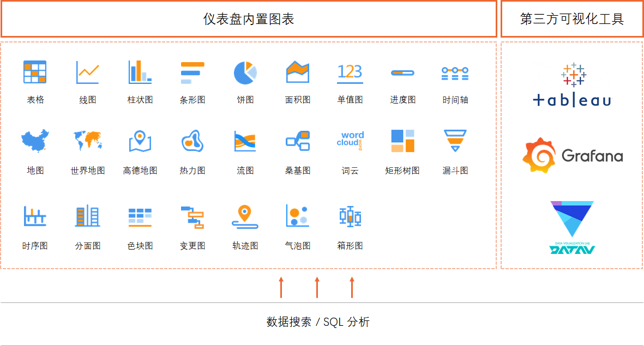Pick the 矩形树图 treemap icon
644x346 pixels.
402,141
